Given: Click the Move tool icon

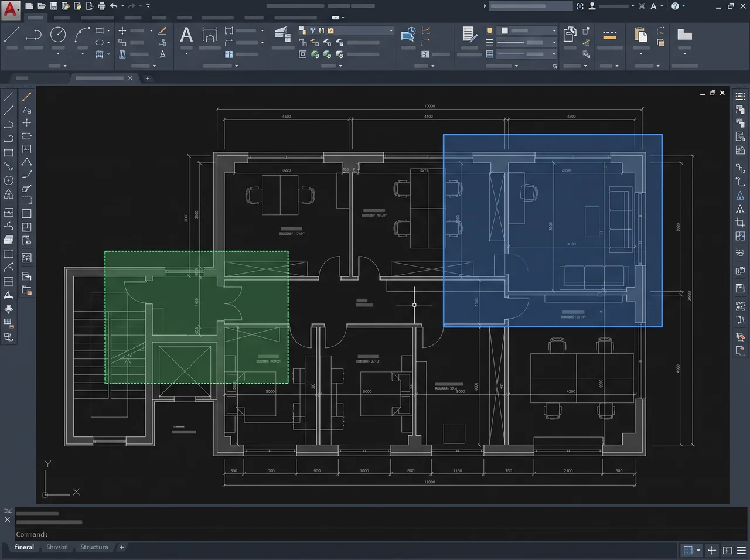Looking at the screenshot, I should 122,30.
